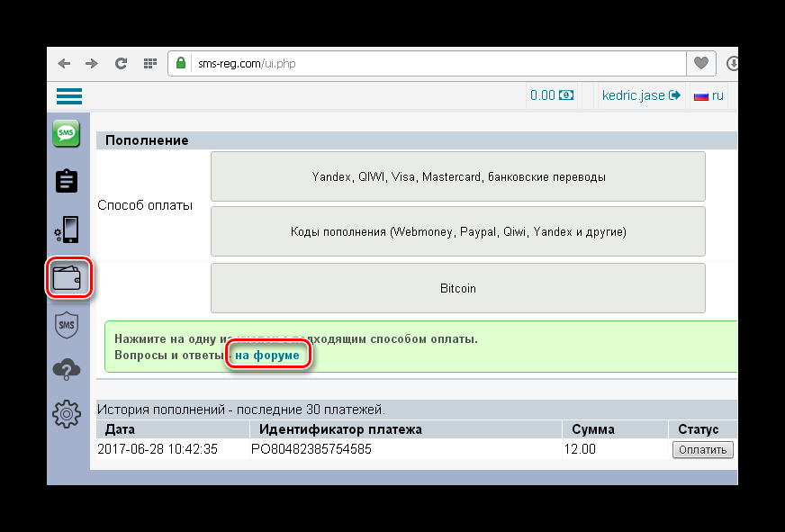Viewport: 785px width, 532px height.
Task: Open the green SMS icon in sidebar
Action: point(66,133)
